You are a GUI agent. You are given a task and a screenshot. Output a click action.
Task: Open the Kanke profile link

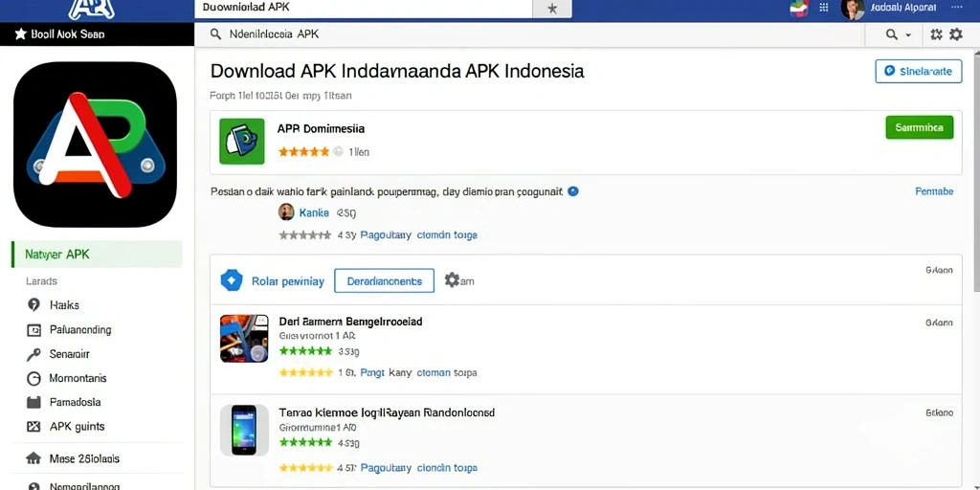314,212
